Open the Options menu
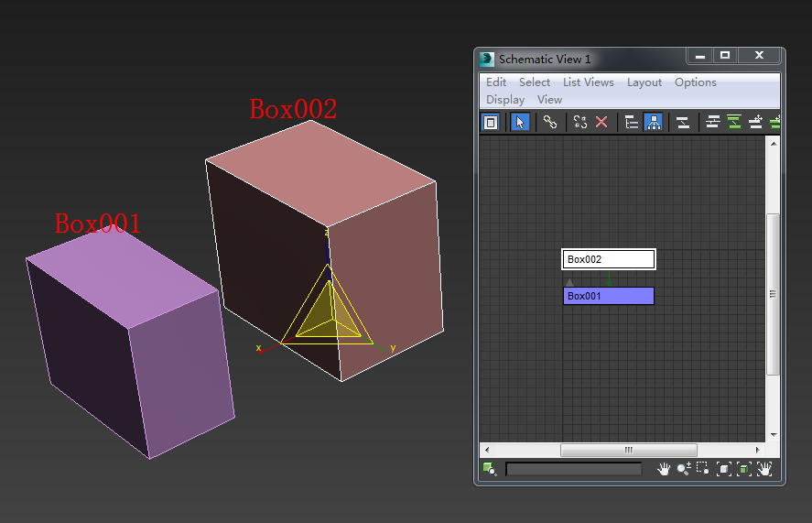This screenshot has height=523, width=812. (696, 82)
